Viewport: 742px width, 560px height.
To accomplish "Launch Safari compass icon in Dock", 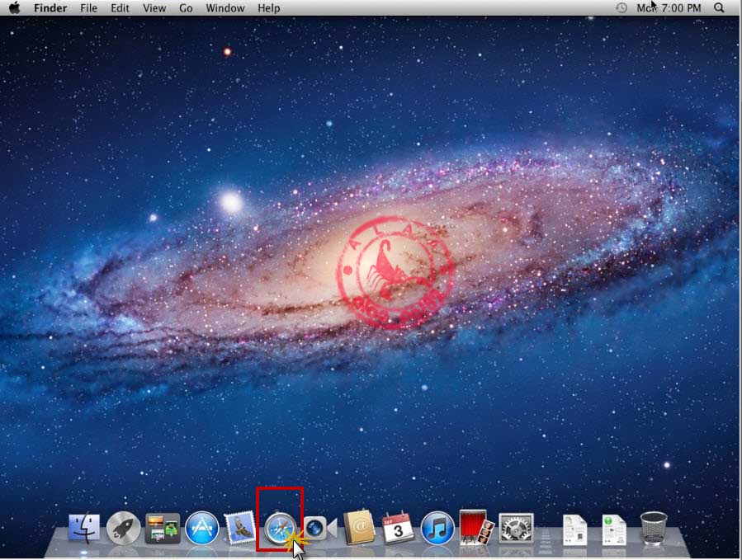I will point(280,529).
